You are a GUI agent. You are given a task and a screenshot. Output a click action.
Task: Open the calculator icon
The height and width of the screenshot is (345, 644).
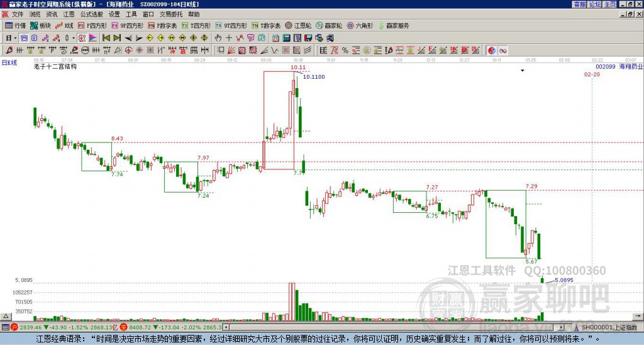point(287,38)
